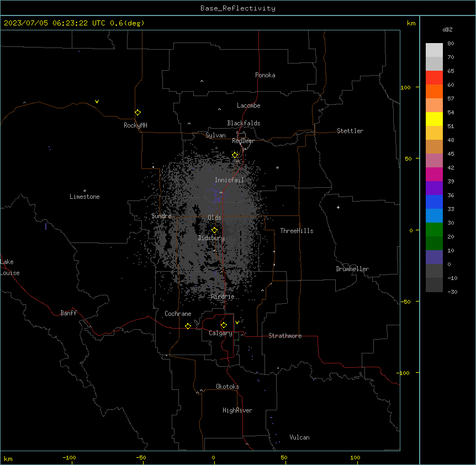Click the Innisfail city label
The height and width of the screenshot is (465, 476).
229,180
